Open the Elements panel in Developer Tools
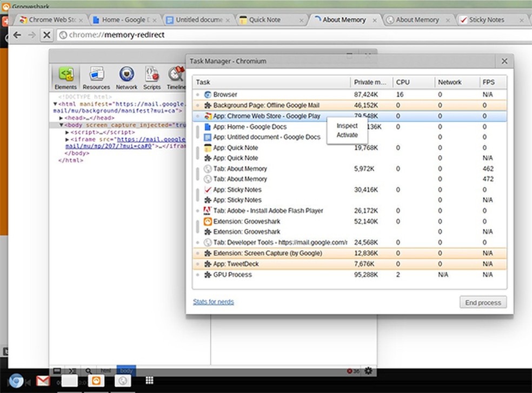The height and width of the screenshot is (393, 532). tap(65, 77)
